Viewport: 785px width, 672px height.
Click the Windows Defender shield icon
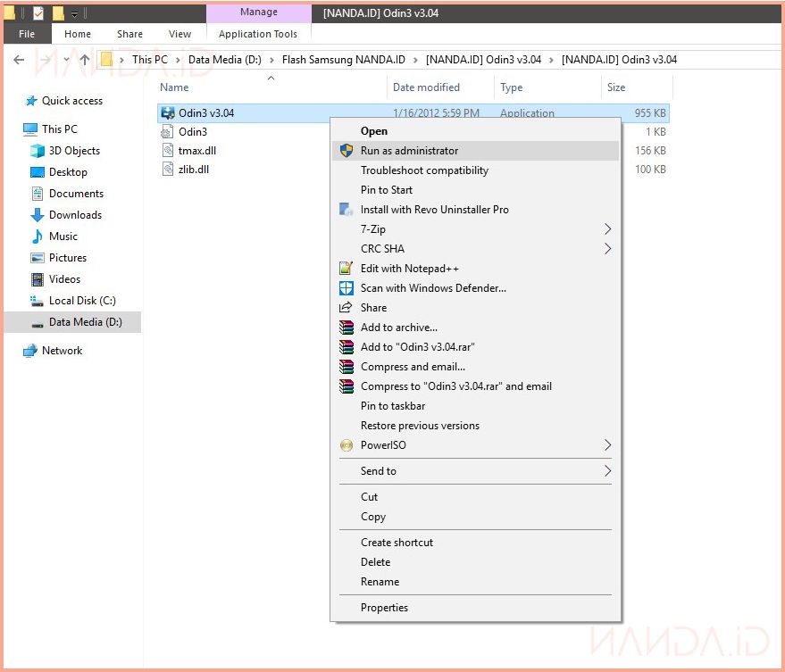point(347,288)
